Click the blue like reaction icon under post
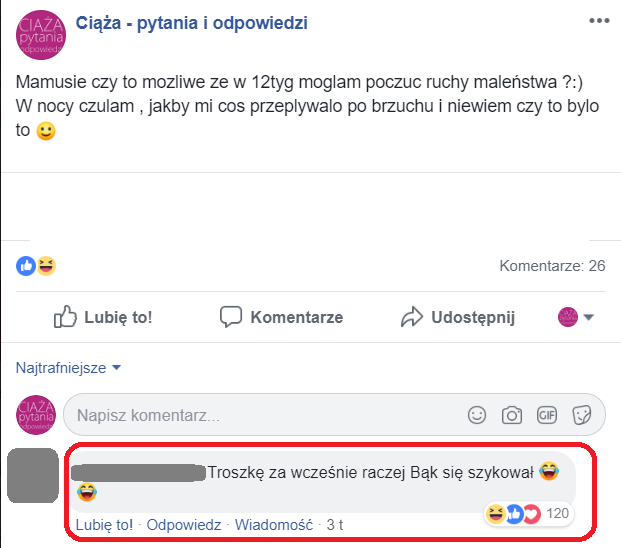This screenshot has height=548, width=621. [26, 266]
